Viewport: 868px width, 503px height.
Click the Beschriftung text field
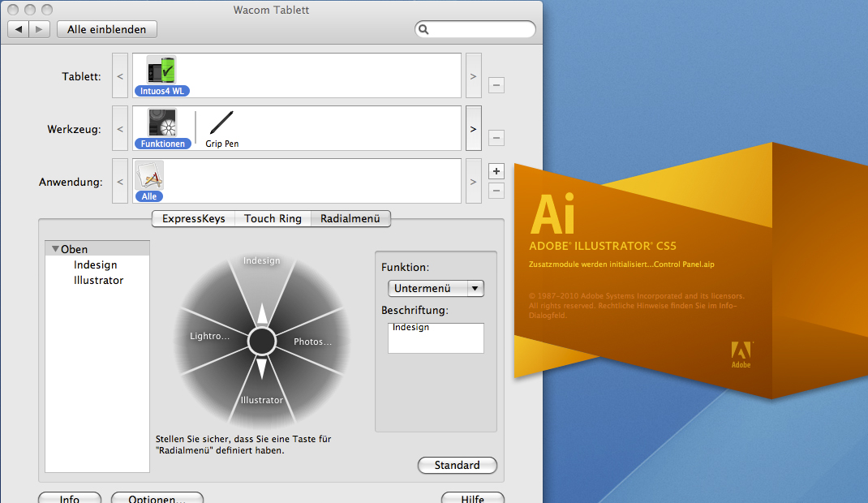pos(436,338)
